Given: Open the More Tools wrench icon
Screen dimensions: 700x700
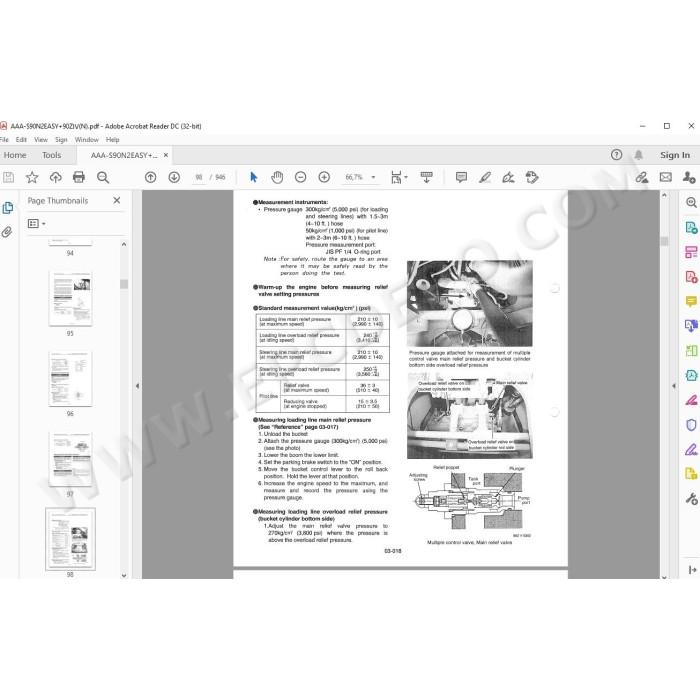Looking at the screenshot, I should (x=691, y=499).
